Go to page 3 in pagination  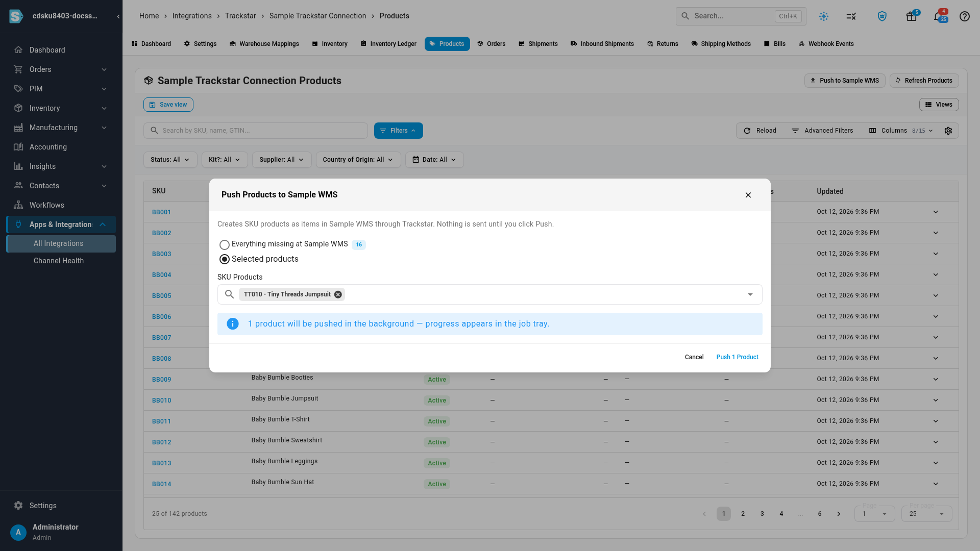[762, 514]
